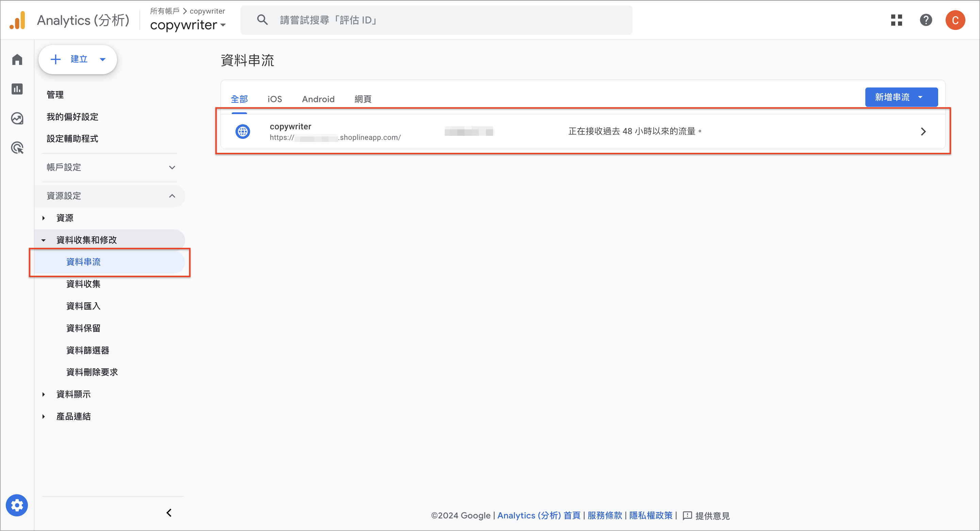Open the Home icon in left rail
Viewport: 980px width, 531px height.
click(x=17, y=59)
